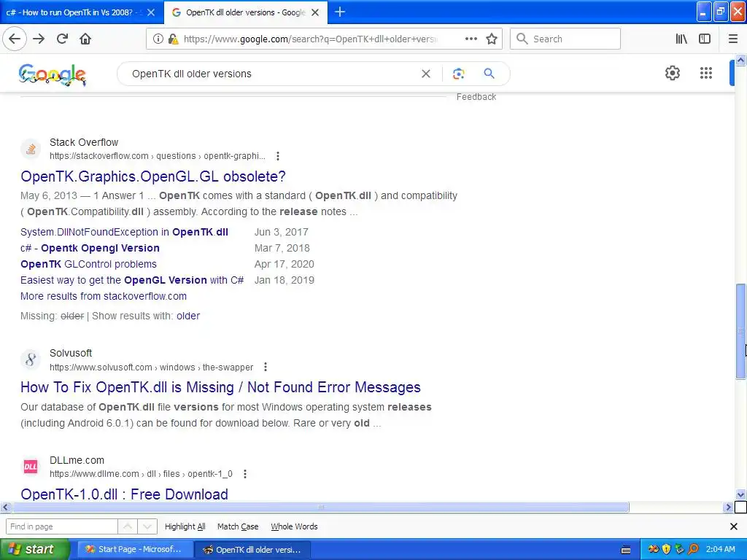This screenshot has height=560, width=747.
Task: Search by image with Google Lens icon
Action: [x=458, y=74]
